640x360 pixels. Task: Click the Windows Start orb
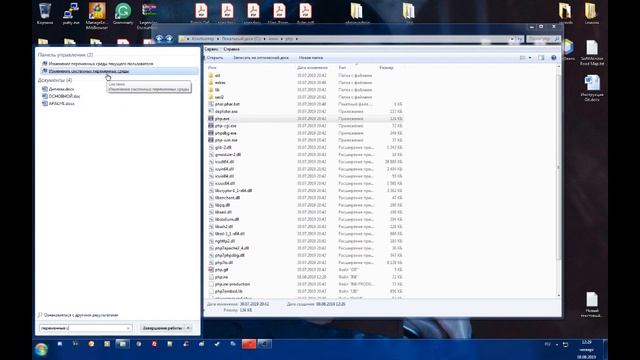(41, 349)
